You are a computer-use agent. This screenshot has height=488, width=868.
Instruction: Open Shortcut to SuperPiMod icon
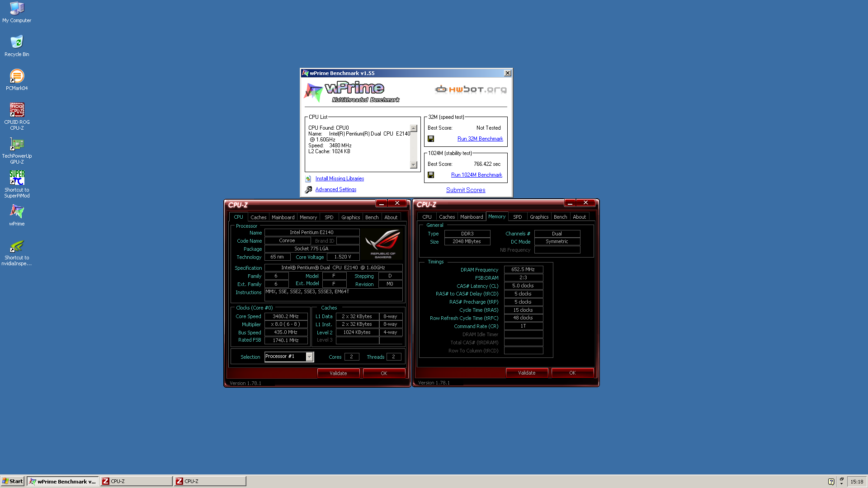[x=17, y=184]
